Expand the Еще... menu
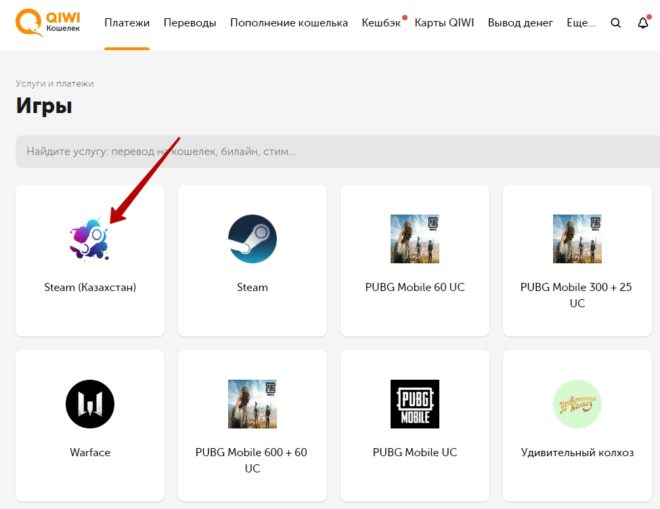 [x=581, y=23]
